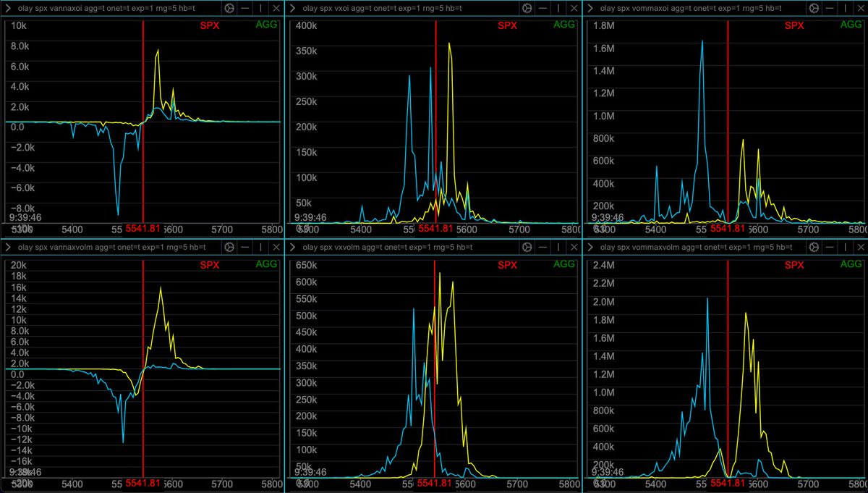Click 9:39:46 timestamp in vannaxoi chart
Image resolution: width=868 pixels, height=493 pixels.
(x=25, y=216)
